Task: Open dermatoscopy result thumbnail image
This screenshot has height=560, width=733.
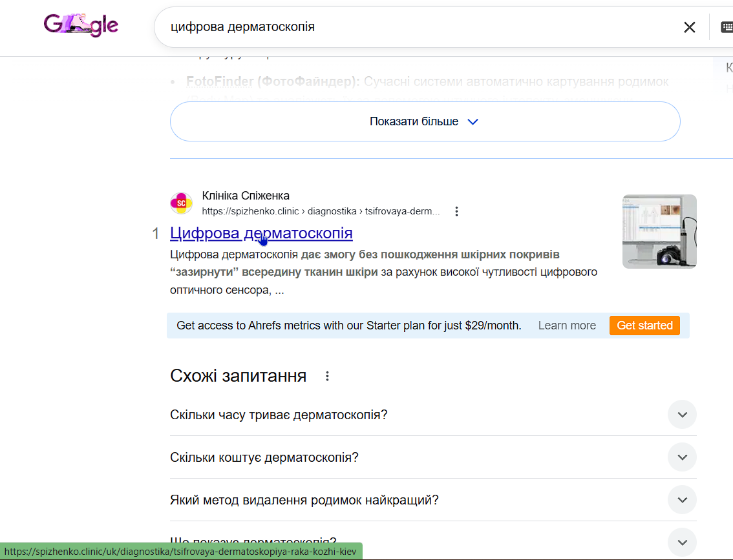Action: tap(659, 232)
